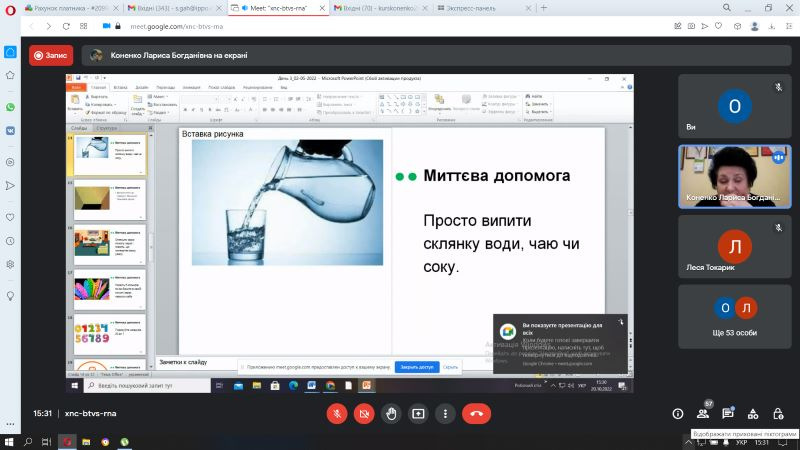The image size is (800, 450).
Task: Expand the Ще 53 особи tile
Action: click(735, 317)
